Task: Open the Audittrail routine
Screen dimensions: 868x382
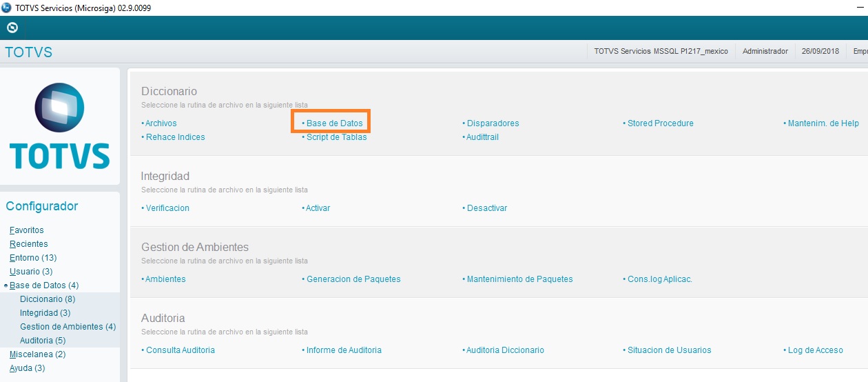Action: click(x=482, y=137)
